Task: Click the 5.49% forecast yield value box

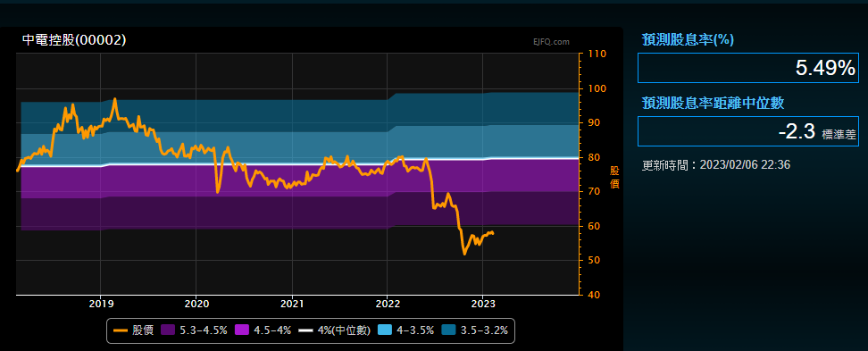Action: click(x=747, y=68)
